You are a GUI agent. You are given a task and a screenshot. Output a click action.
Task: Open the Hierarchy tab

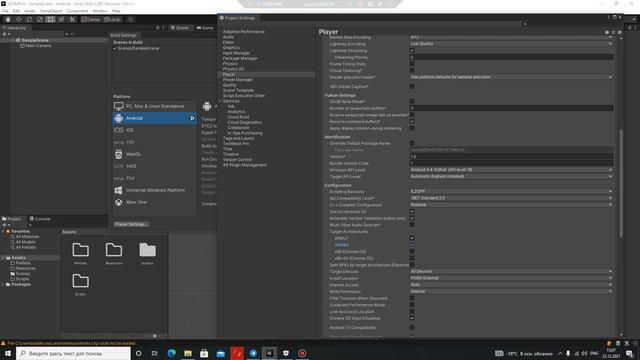(14, 28)
